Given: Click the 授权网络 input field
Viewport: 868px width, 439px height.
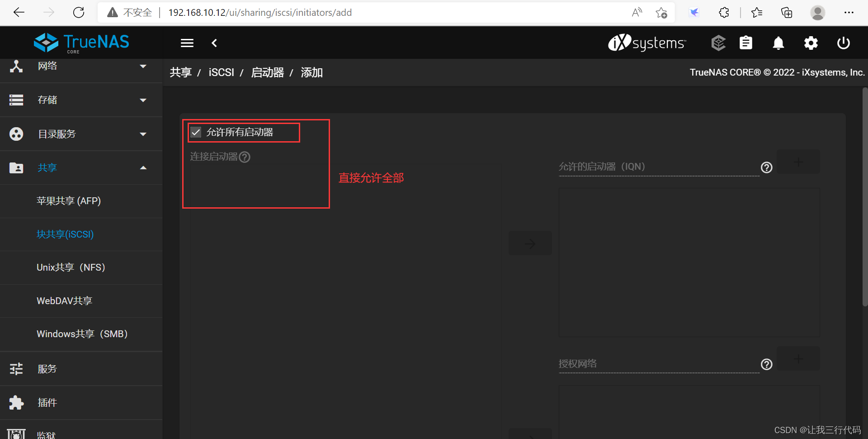Looking at the screenshot, I should (x=659, y=364).
